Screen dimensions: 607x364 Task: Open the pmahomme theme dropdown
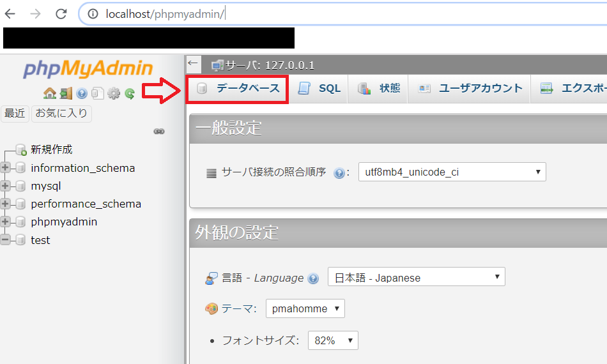pos(305,308)
